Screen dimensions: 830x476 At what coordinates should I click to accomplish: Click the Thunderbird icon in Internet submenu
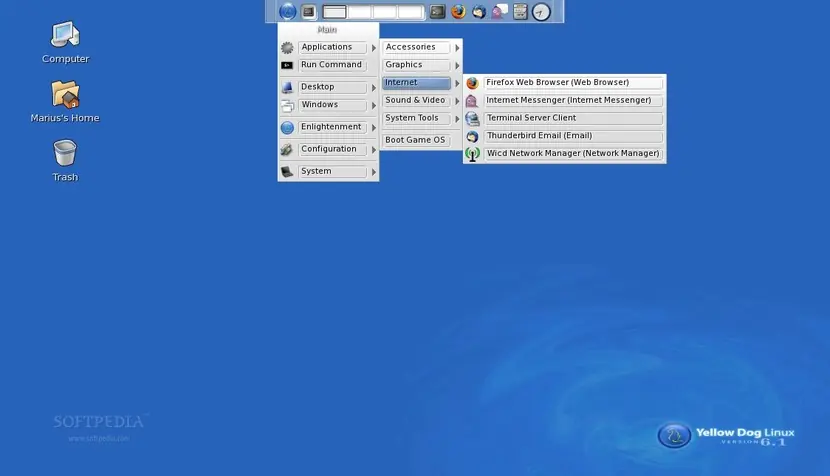472,137
